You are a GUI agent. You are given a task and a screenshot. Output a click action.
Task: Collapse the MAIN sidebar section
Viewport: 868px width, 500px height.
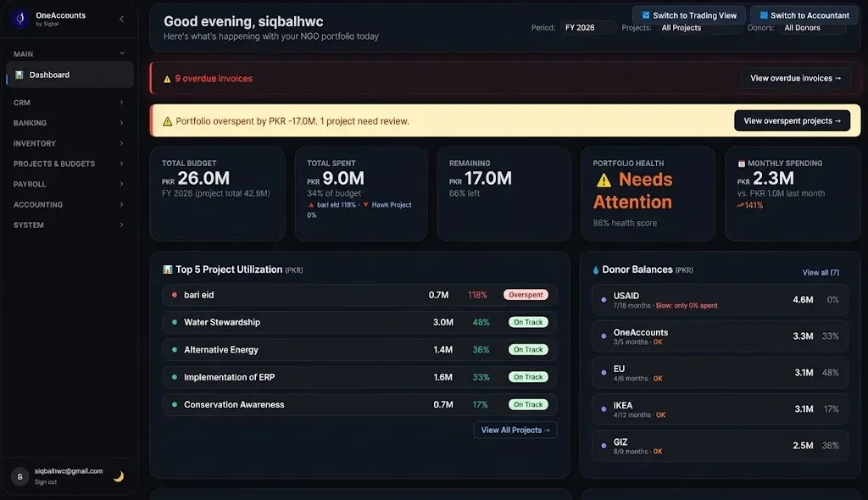point(122,53)
